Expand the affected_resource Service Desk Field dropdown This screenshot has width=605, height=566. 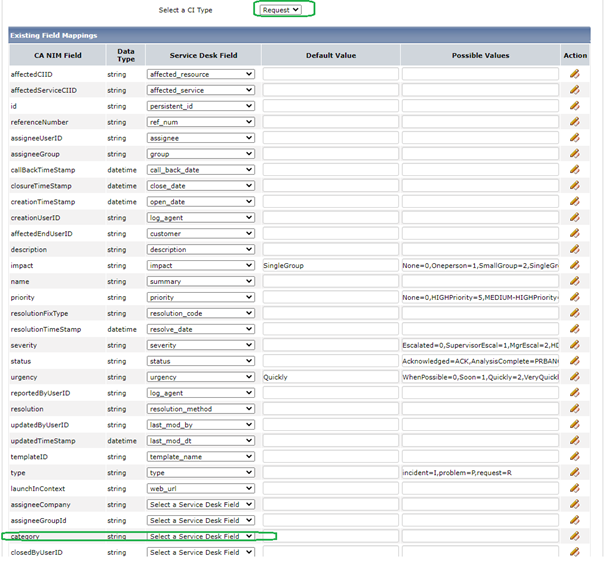[200, 74]
